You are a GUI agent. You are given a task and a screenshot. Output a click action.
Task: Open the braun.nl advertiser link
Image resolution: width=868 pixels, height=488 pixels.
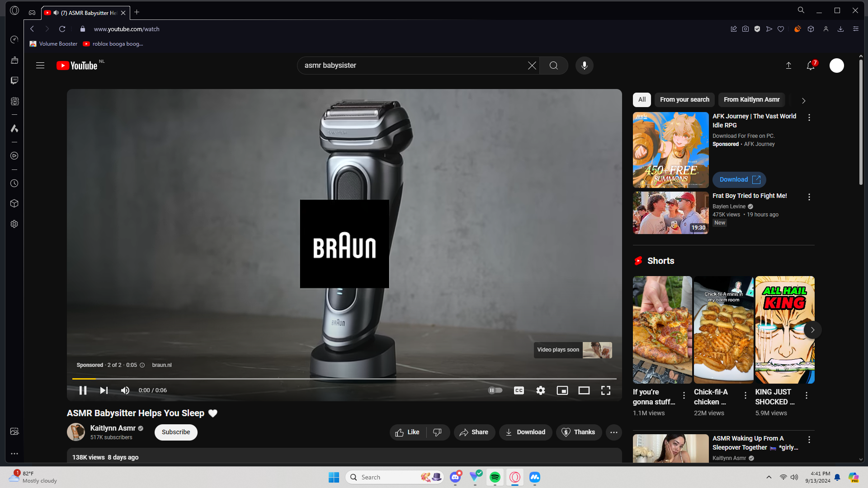(162, 365)
